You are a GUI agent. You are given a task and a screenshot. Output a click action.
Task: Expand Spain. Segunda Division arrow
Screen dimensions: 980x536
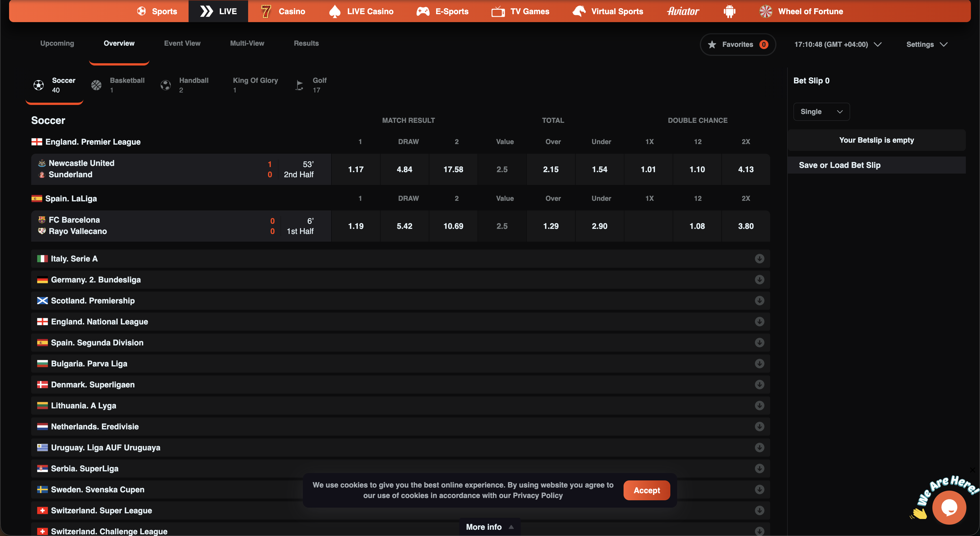(759, 342)
